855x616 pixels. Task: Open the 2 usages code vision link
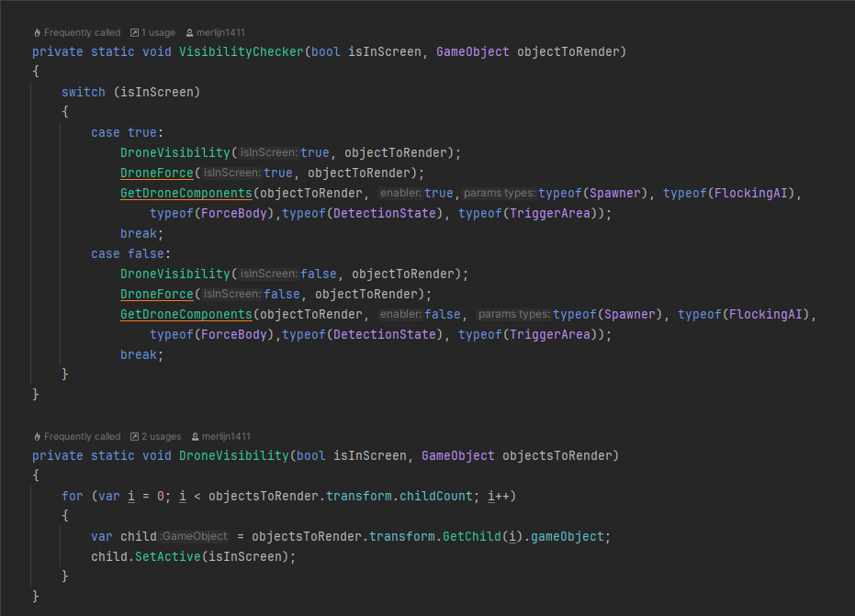pos(160,436)
